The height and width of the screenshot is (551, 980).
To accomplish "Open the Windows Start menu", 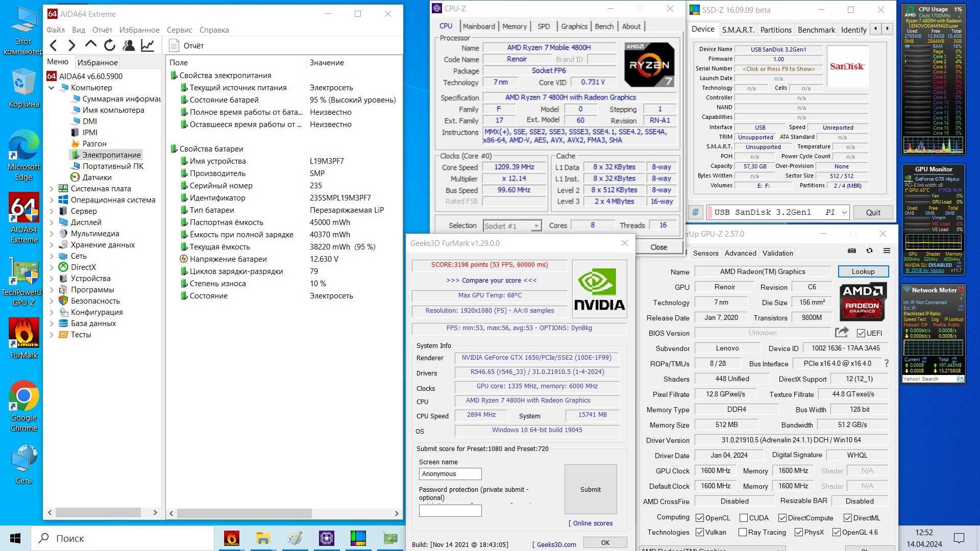I will pyautogui.click(x=15, y=538).
